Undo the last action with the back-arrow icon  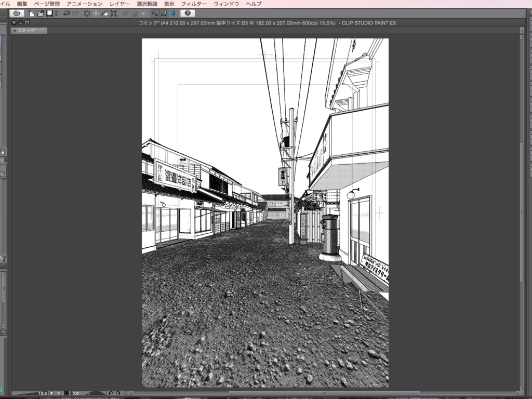pyautogui.click(x=67, y=13)
